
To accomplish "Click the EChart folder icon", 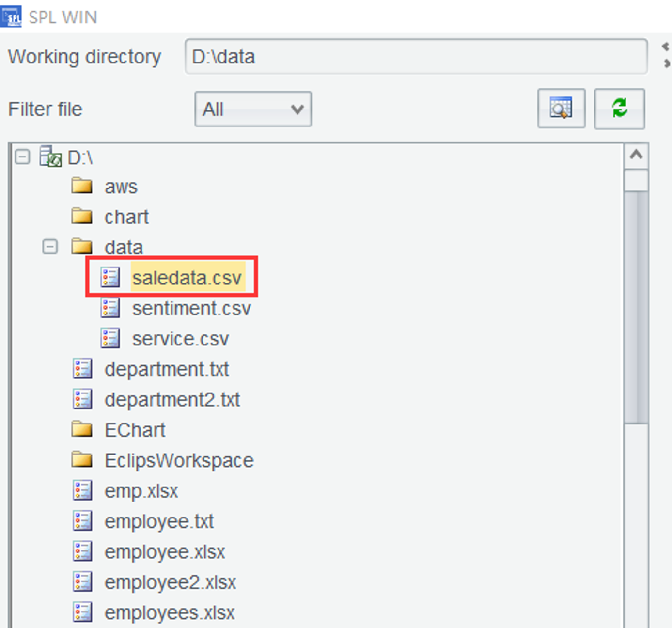I will 82,430.
